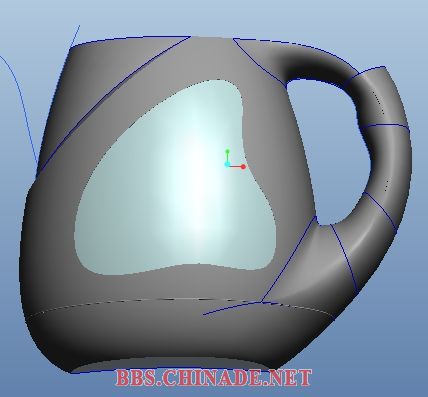This screenshot has width=428, height=397.
Task: Select the blue cross-section curve at handle's top end
Action: coord(367,72)
